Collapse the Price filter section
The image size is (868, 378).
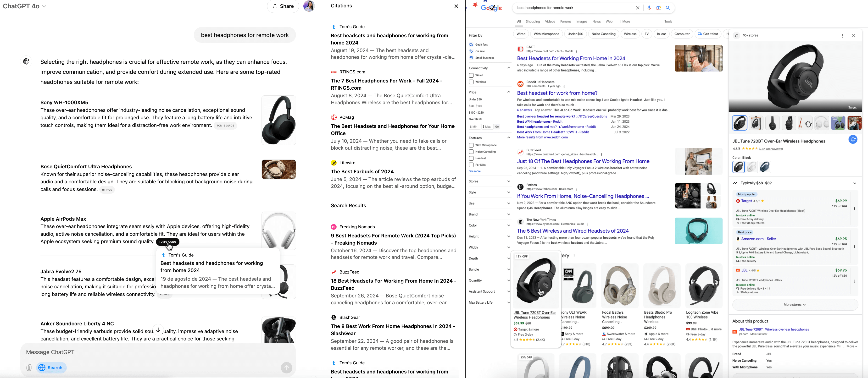508,92
